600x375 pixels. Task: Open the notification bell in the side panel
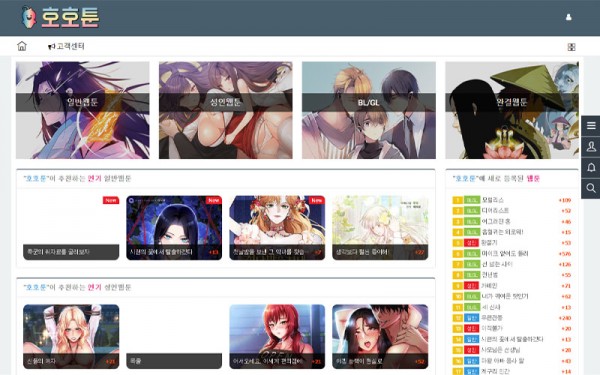[x=591, y=168]
